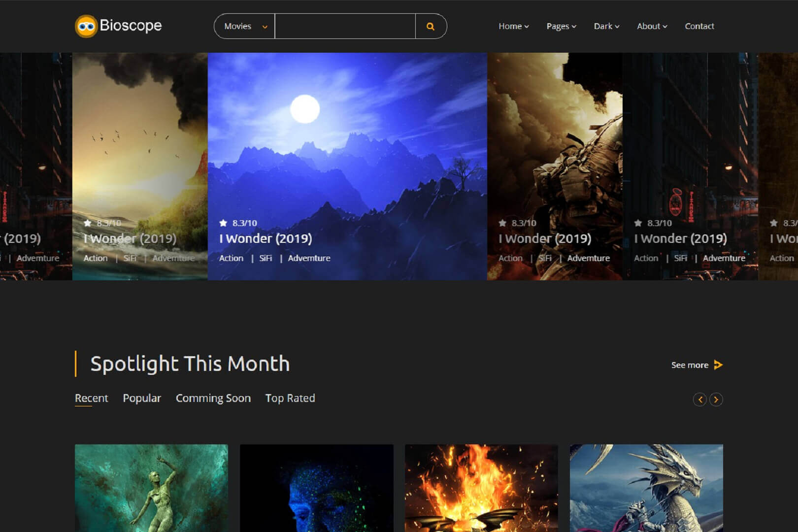Click the right carousel navigation arrow
Screen dimensions: 798x532
pos(716,399)
